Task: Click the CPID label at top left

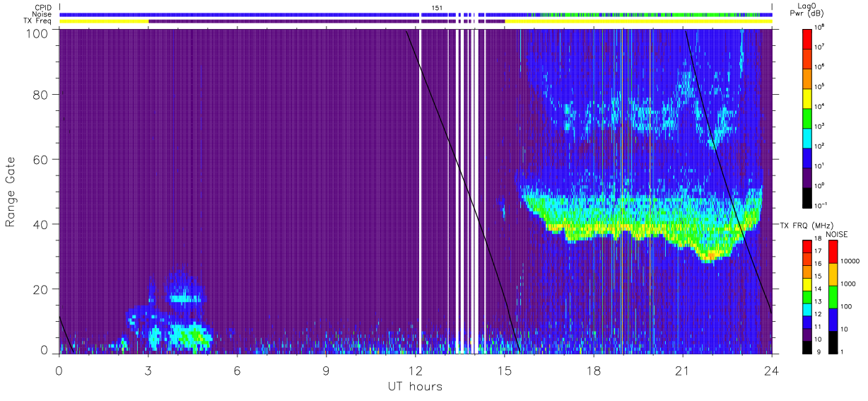Action: point(42,8)
